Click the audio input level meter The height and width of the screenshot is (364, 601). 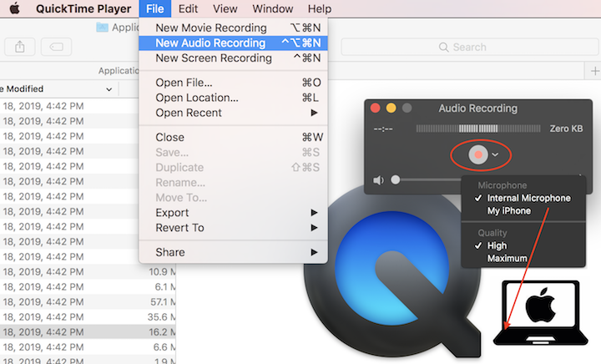tap(478, 129)
